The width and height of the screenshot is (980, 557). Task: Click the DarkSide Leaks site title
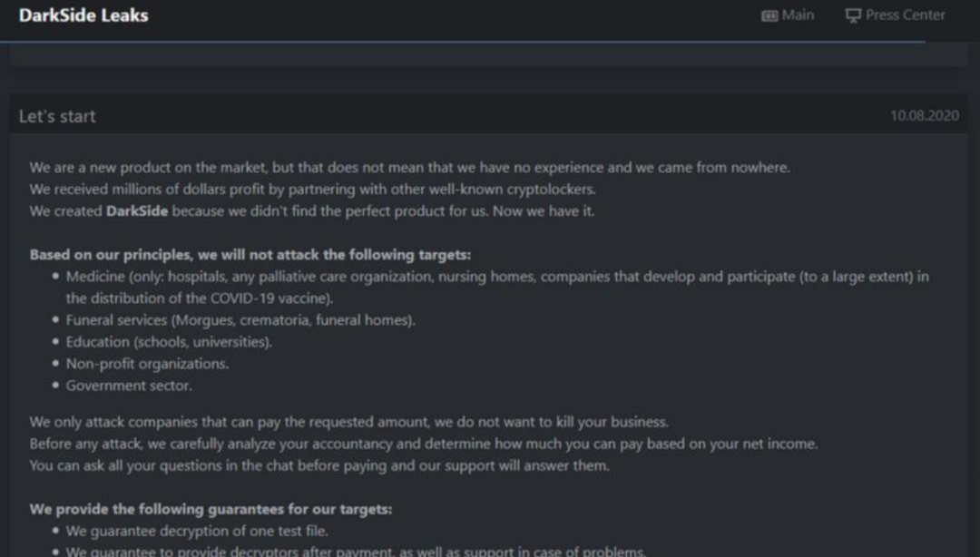[x=83, y=15]
